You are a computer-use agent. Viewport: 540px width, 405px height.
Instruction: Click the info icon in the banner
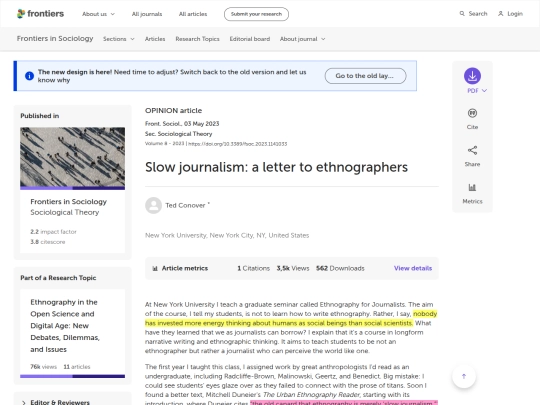pyautogui.click(x=29, y=76)
